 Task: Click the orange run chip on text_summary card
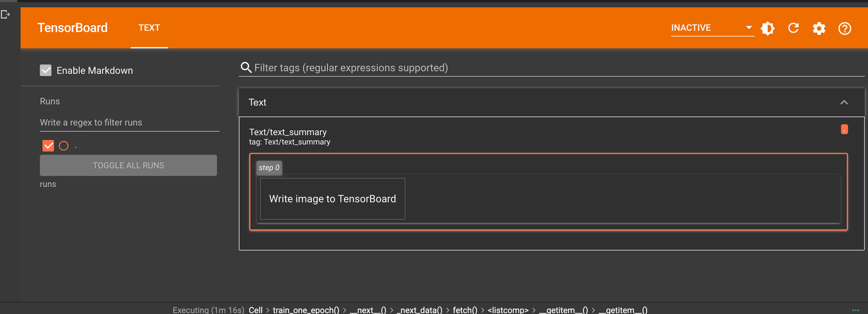coord(844,129)
